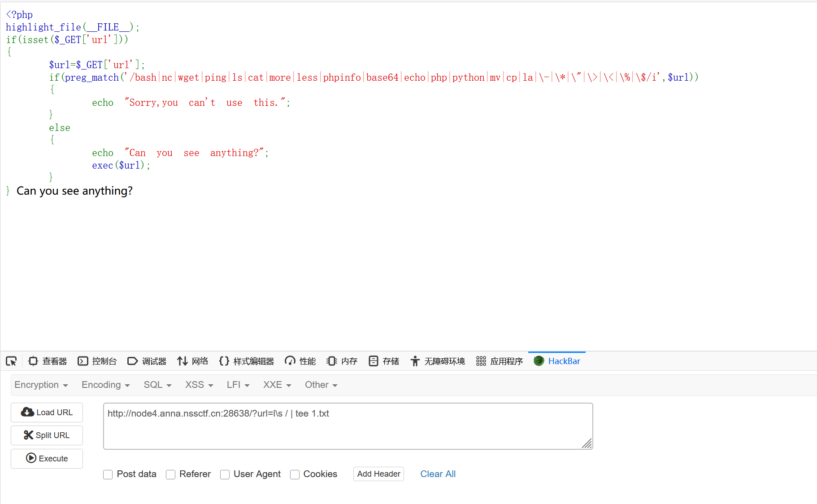This screenshot has width=817, height=504.
Task: Click the Clear All link
Action: 438,474
